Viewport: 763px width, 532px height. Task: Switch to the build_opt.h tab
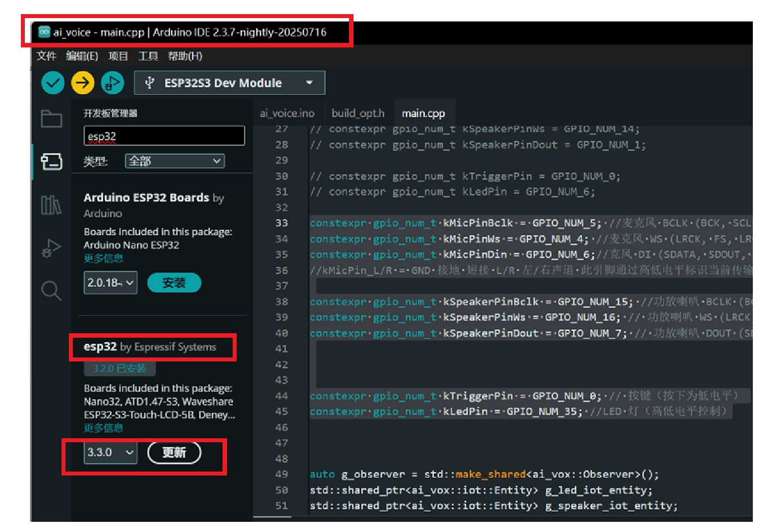(x=357, y=114)
